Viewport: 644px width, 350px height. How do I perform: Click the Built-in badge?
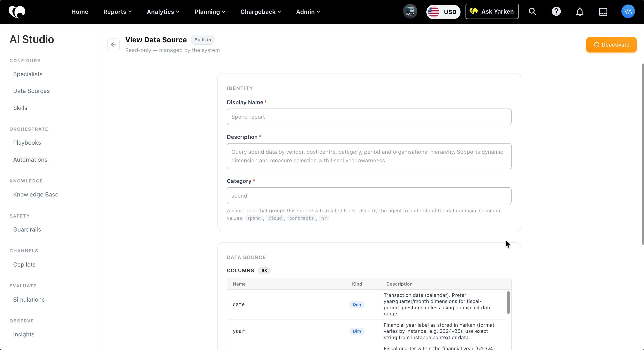coord(202,40)
